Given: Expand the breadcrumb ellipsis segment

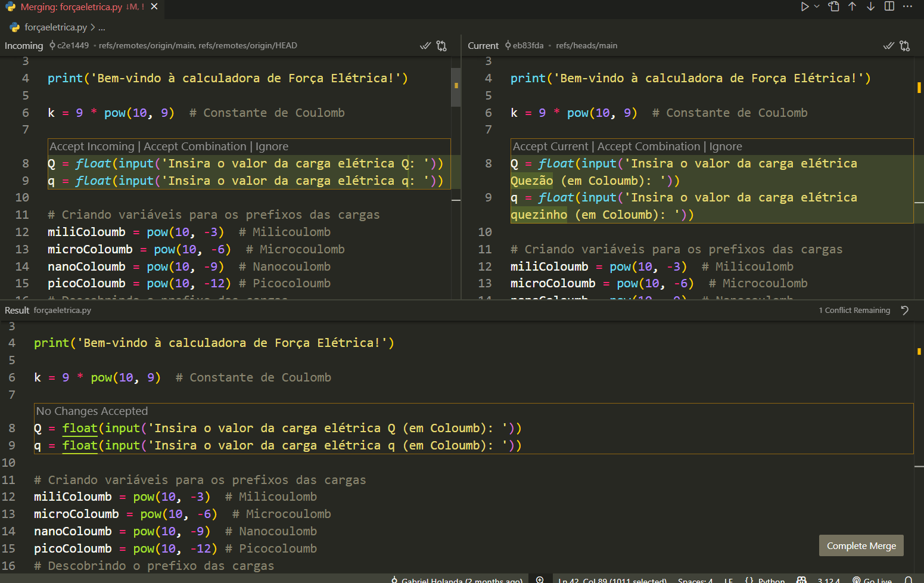Looking at the screenshot, I should [x=102, y=27].
